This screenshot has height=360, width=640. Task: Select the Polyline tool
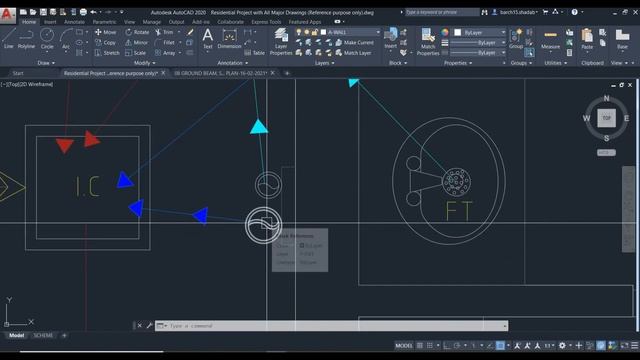[26, 39]
